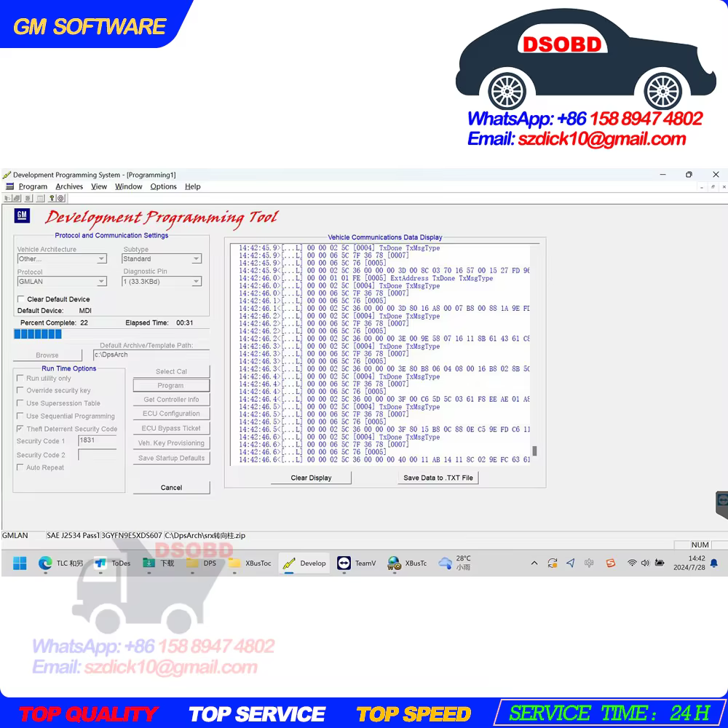Click the 14:42 clock in the taskbar
Viewport: 728px width, 728px height.
[x=689, y=563]
